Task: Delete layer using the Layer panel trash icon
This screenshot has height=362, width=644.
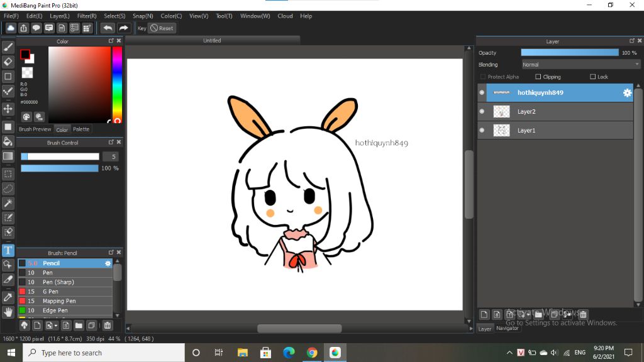Action: pyautogui.click(x=583, y=314)
